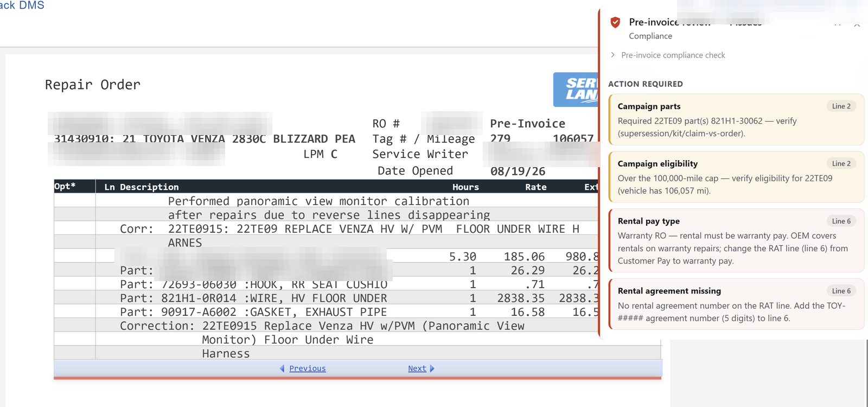Click the Compliance subtitle in the review panel
The image size is (868, 407).
[x=650, y=36]
